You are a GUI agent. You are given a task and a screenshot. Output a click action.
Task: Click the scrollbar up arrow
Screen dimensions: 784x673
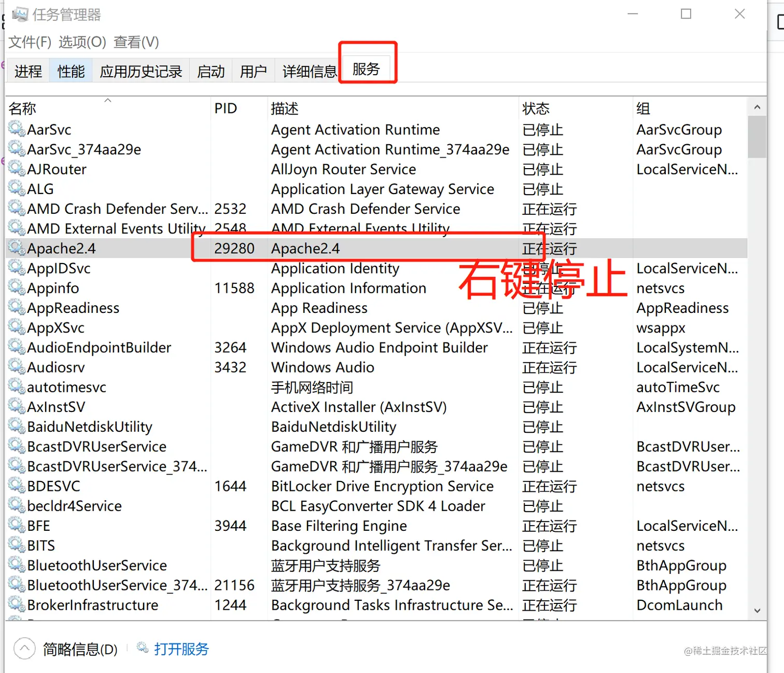(x=757, y=107)
